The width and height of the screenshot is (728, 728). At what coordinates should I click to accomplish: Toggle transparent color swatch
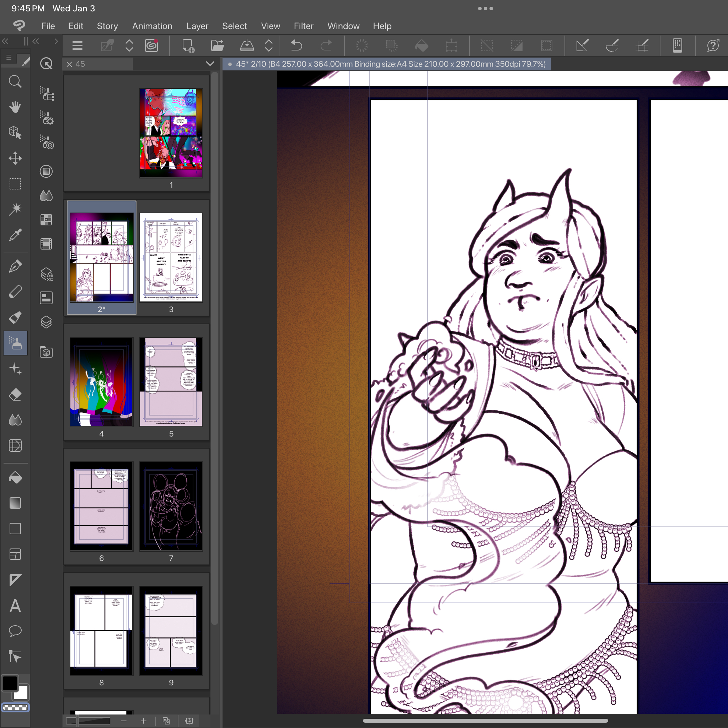pos(15,707)
